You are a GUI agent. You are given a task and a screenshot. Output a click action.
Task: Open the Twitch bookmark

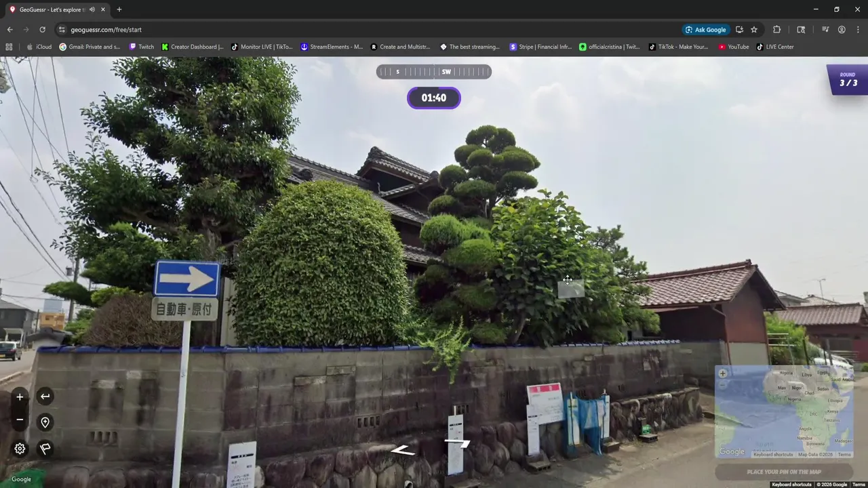(x=141, y=47)
